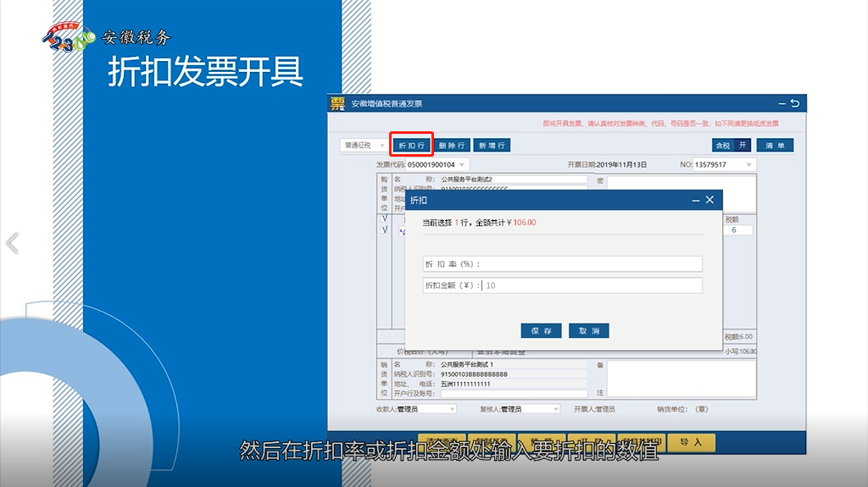
Task: Save the discount with 保存 button
Action: pos(541,331)
